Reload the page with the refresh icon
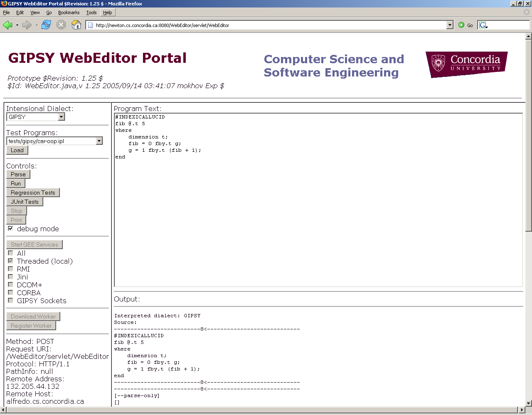Viewport: 532px width, 415px height. pyautogui.click(x=46, y=25)
